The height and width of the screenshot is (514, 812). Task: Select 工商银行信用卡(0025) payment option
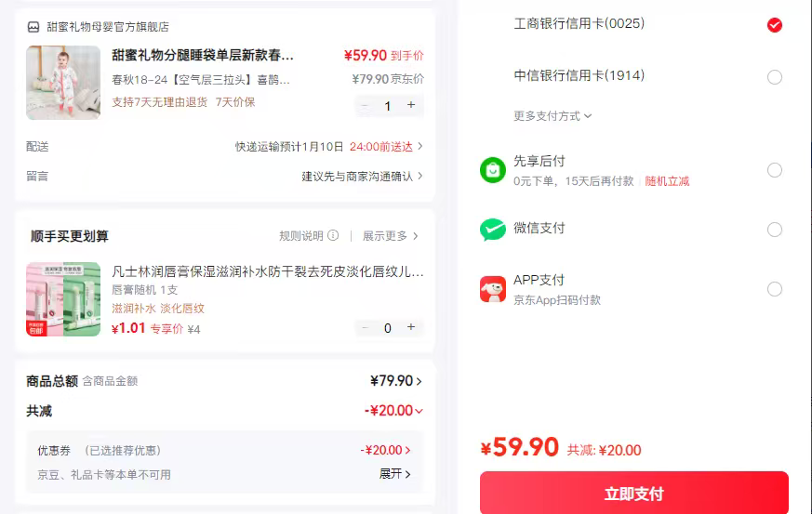(774, 25)
